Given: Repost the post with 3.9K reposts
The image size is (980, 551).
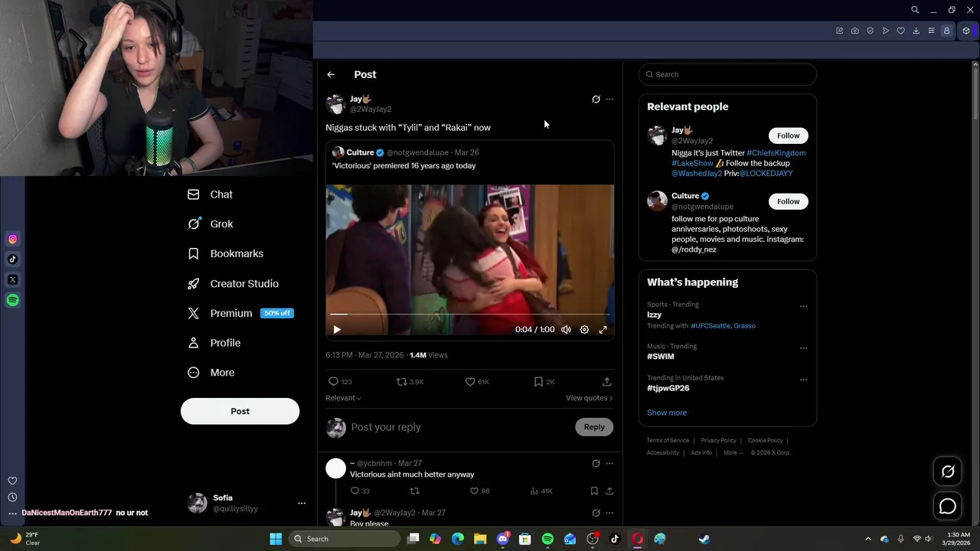Looking at the screenshot, I should [x=410, y=381].
